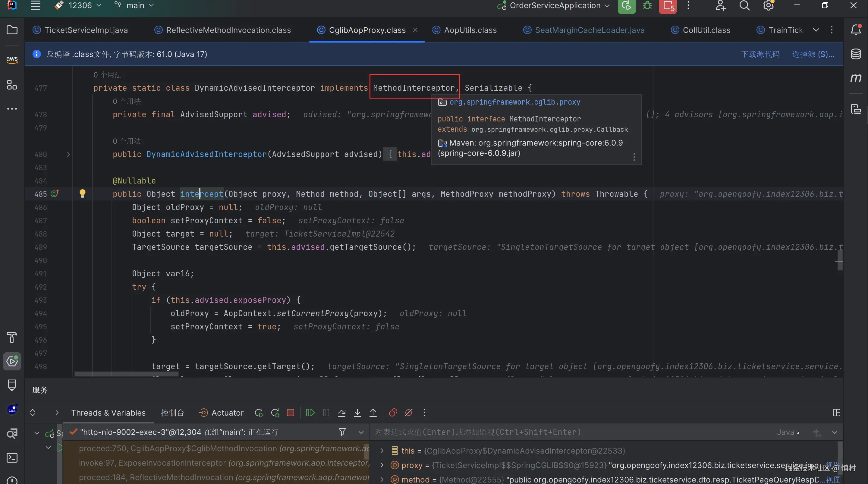Open View Breakpoints red circles icon

pyautogui.click(x=393, y=413)
